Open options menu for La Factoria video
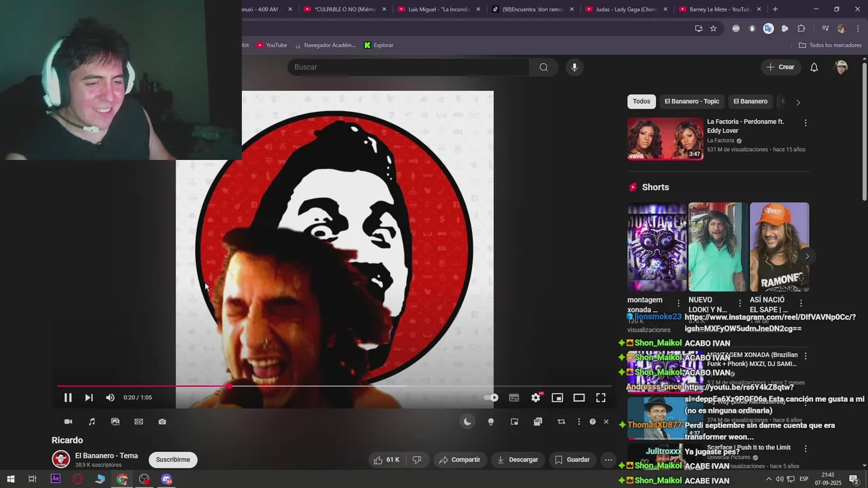The height and width of the screenshot is (488, 868). tap(806, 123)
